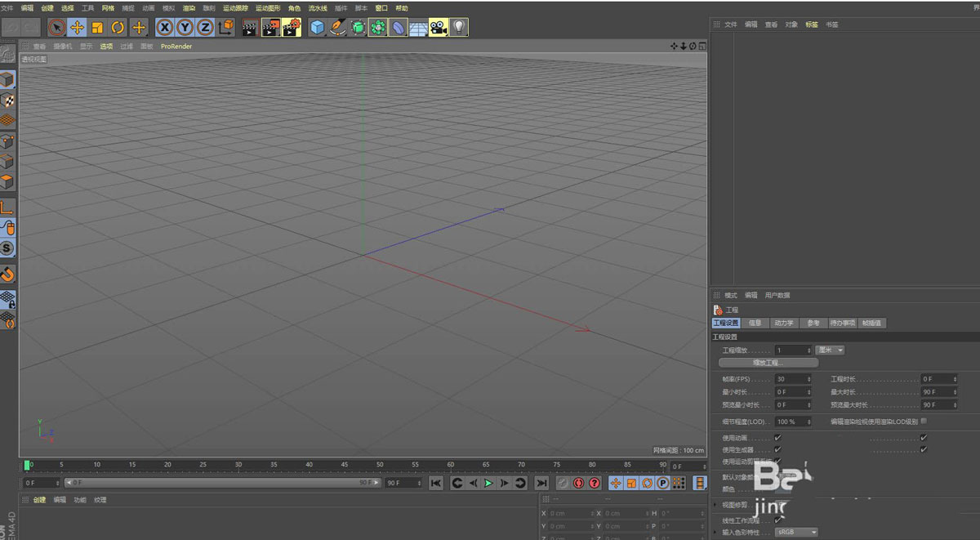Image resolution: width=980 pixels, height=540 pixels.
Task: Render to Picture Viewer icon
Action: point(270,27)
